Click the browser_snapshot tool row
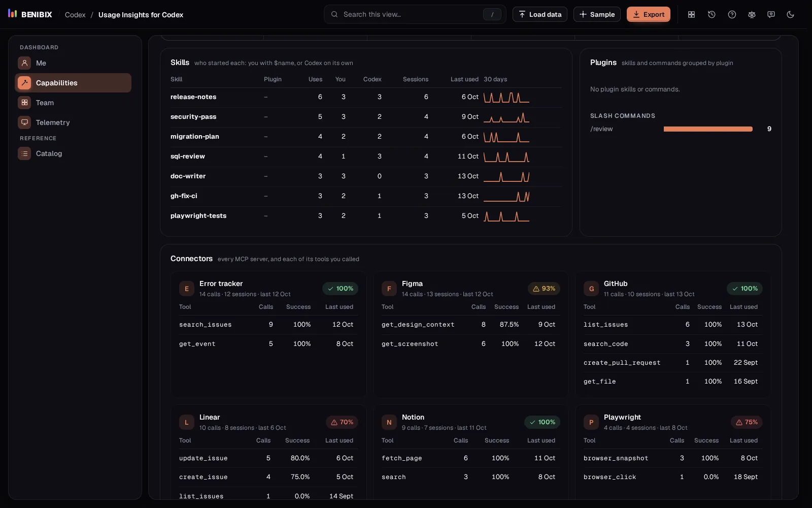Screen dimensions: 812x508 click(x=673, y=458)
